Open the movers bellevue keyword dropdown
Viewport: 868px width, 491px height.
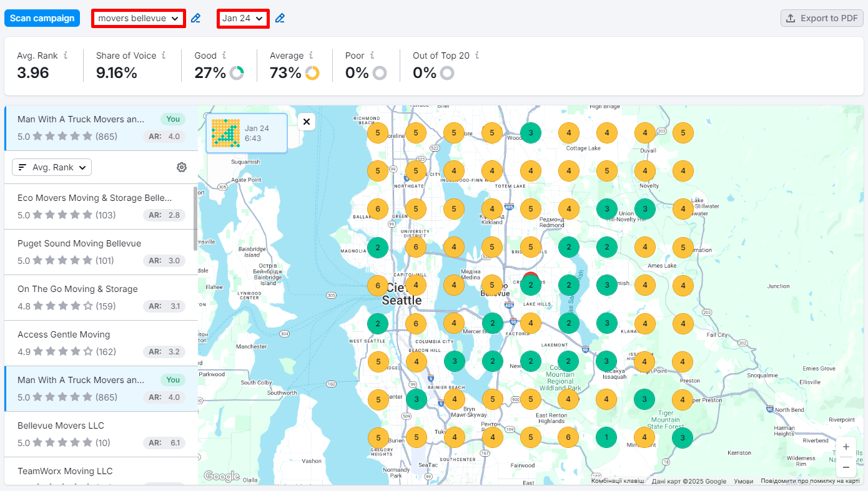click(139, 18)
